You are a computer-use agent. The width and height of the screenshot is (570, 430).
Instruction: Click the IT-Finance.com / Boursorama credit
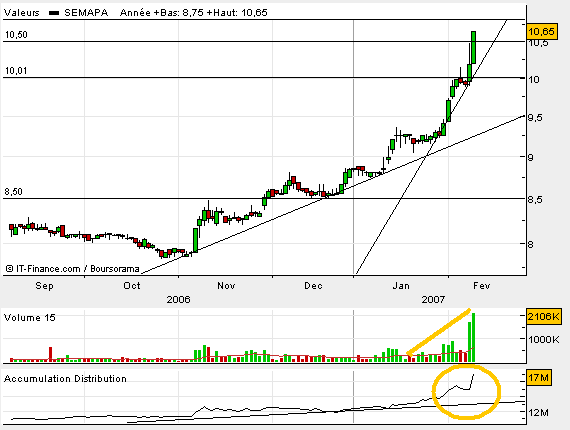click(x=73, y=269)
